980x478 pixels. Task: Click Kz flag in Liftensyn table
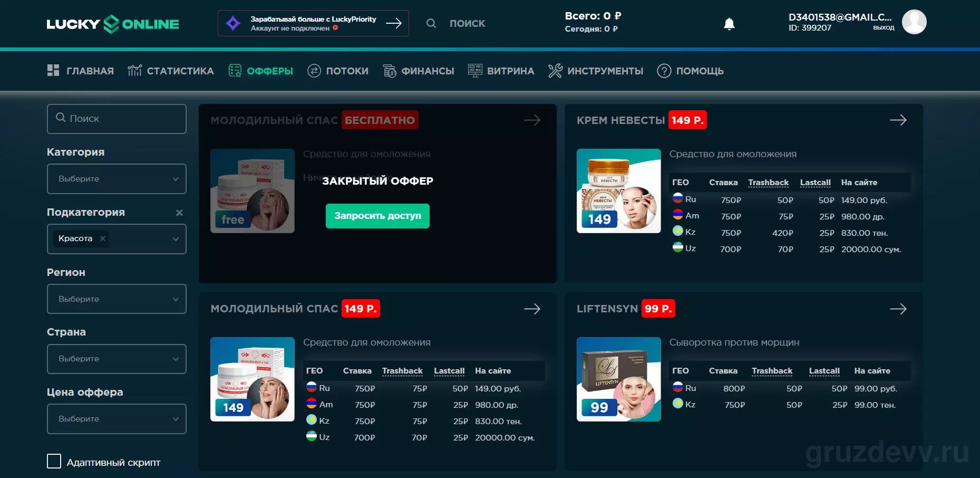coord(678,404)
